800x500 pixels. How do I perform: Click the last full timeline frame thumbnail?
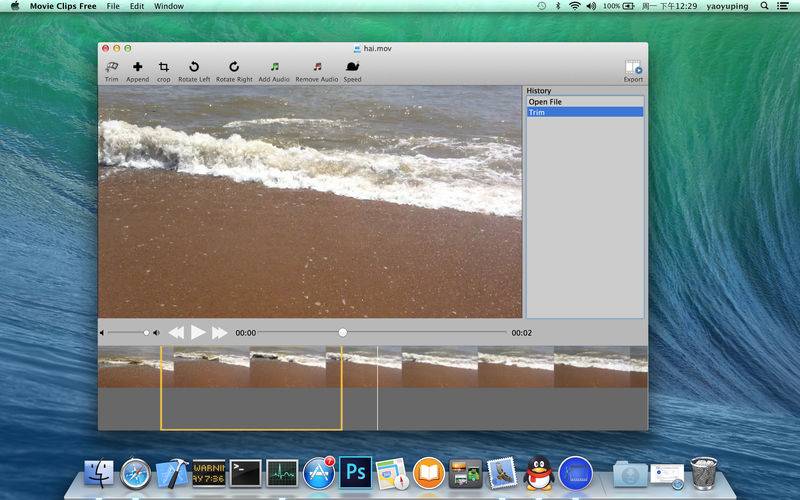(592, 367)
